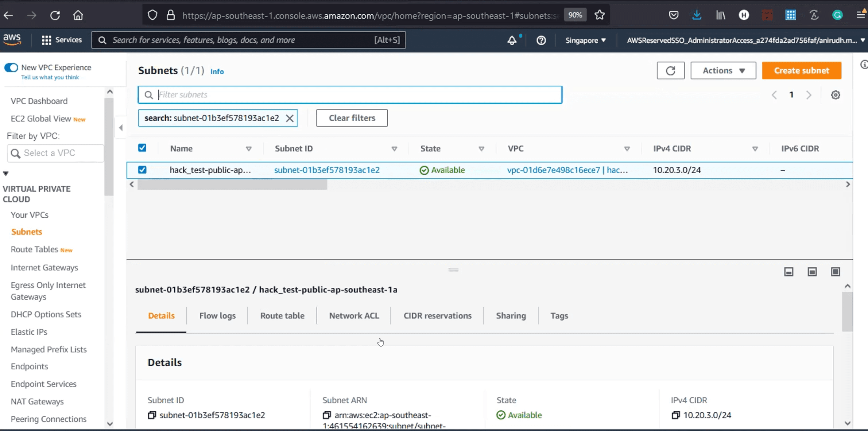Open the browser Downloads panel
The height and width of the screenshot is (431, 868).
click(697, 15)
